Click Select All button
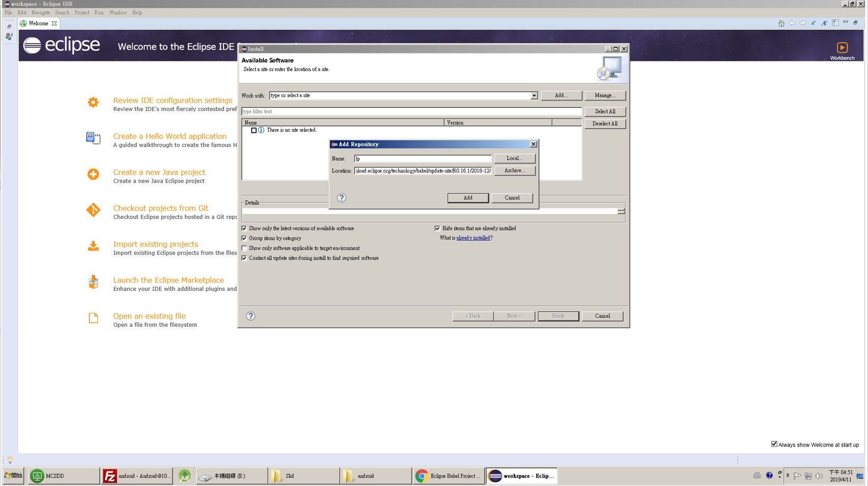Image resolution: width=868 pixels, height=486 pixels. (605, 112)
